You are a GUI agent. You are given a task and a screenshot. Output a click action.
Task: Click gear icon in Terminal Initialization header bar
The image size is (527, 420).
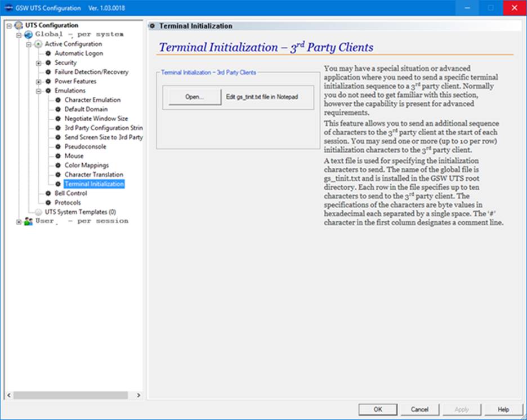pyautogui.click(x=152, y=26)
